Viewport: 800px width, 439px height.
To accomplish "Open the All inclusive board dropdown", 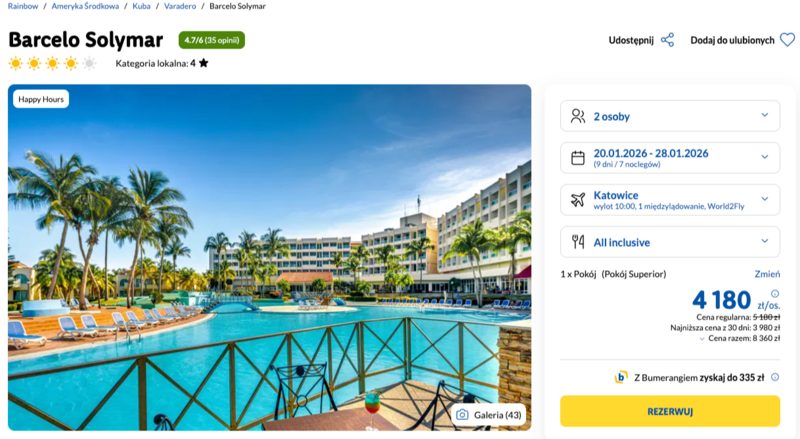I will point(765,241).
